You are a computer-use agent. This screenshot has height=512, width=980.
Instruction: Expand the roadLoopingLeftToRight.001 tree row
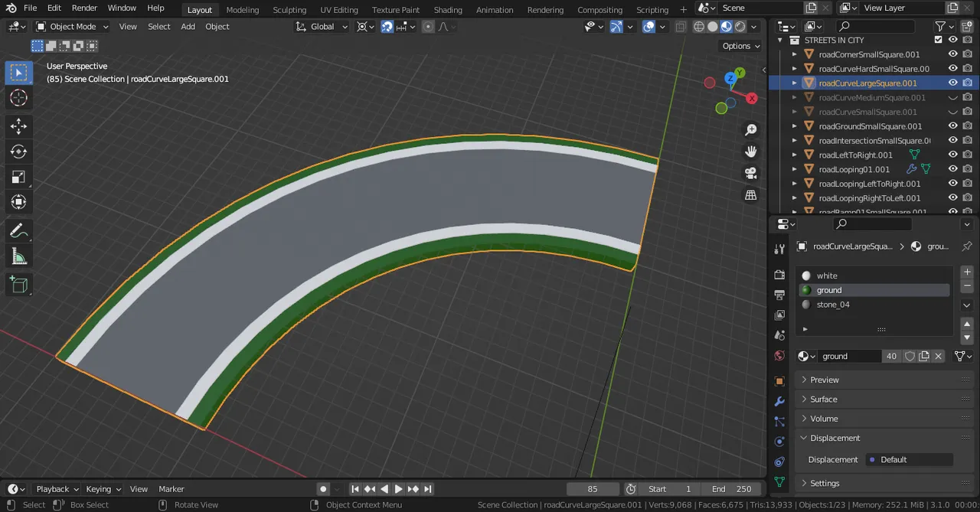794,184
